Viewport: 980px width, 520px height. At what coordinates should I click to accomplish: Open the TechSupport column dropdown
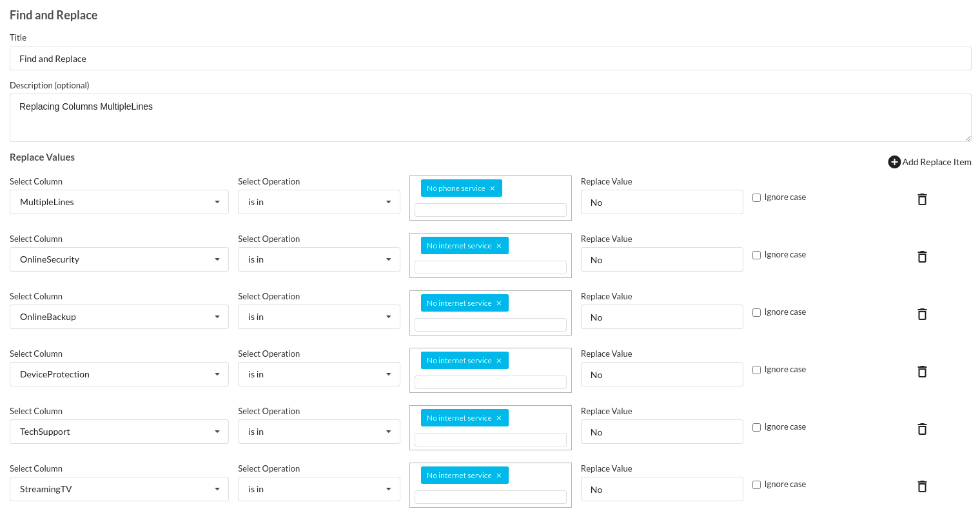tap(119, 432)
